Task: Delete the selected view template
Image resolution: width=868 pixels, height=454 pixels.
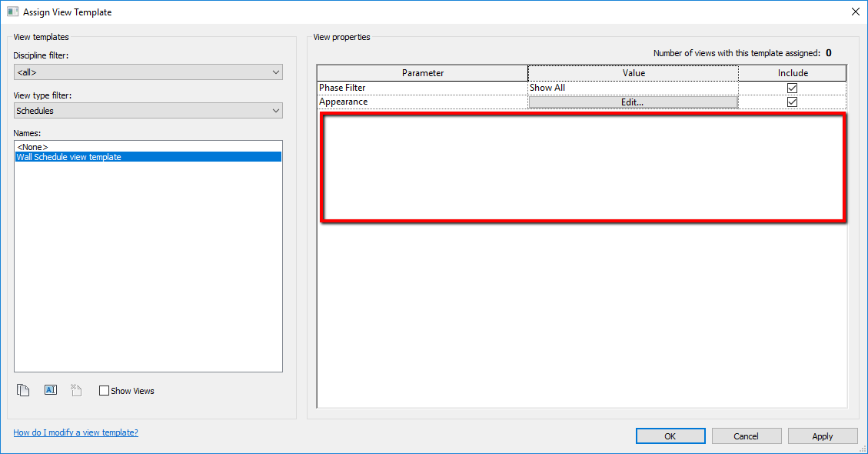Action: (x=75, y=390)
